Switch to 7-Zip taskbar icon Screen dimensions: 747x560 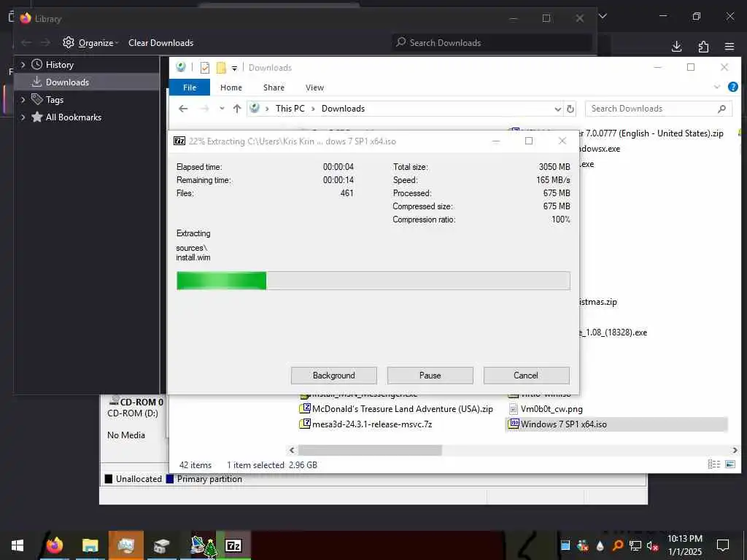coord(233,545)
